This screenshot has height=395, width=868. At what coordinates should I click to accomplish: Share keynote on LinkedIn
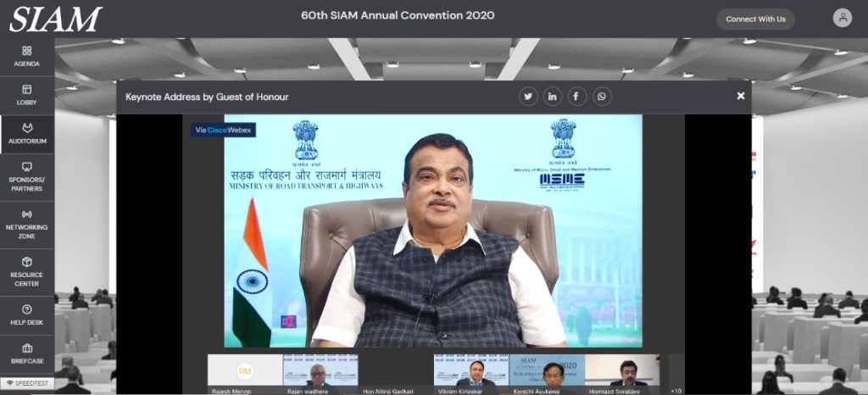point(553,97)
